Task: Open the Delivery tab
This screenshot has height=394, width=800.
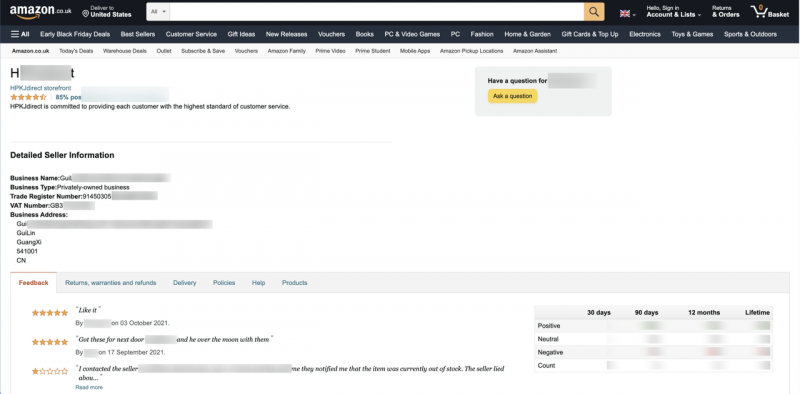Action: click(x=185, y=283)
